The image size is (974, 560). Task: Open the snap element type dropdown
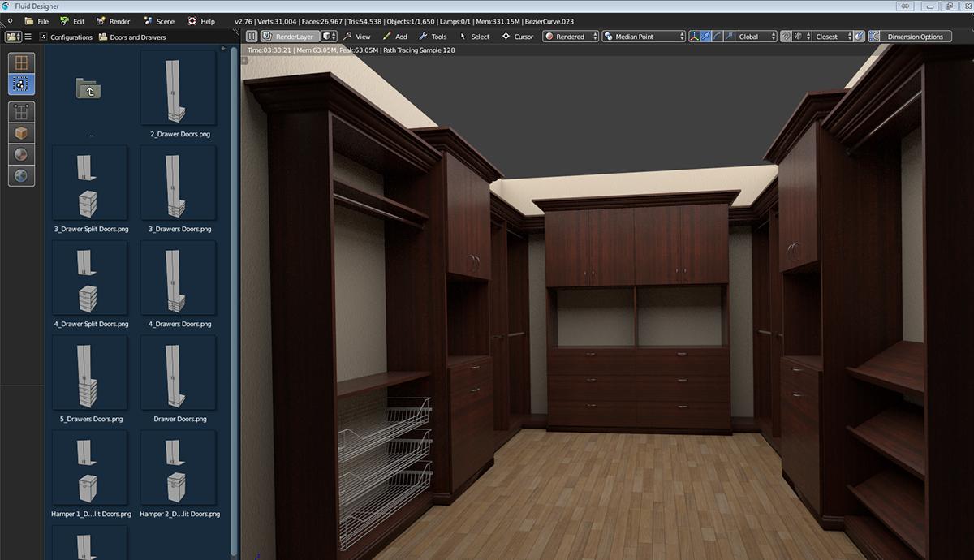point(802,37)
